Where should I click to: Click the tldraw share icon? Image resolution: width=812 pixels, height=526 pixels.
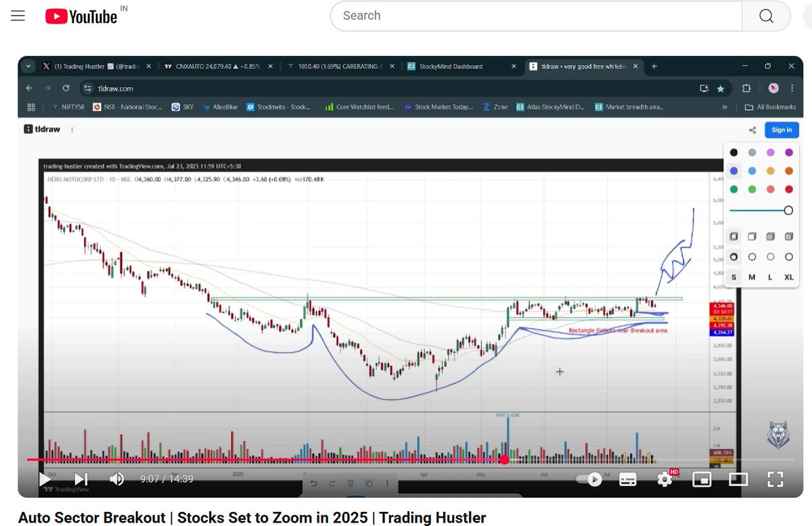coord(752,130)
